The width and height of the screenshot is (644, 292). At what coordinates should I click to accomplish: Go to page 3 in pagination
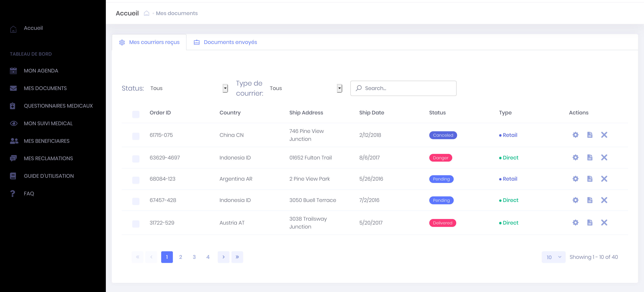tap(194, 257)
